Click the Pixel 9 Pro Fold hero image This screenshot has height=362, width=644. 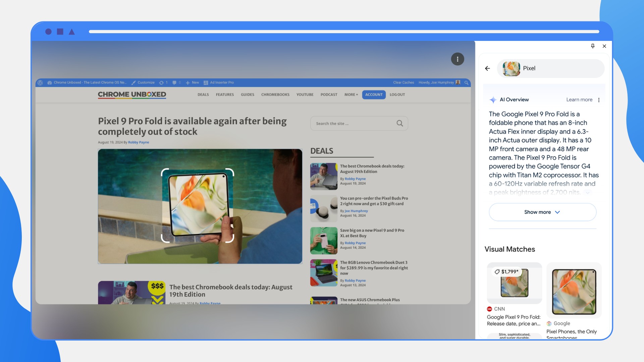pyautogui.click(x=200, y=206)
